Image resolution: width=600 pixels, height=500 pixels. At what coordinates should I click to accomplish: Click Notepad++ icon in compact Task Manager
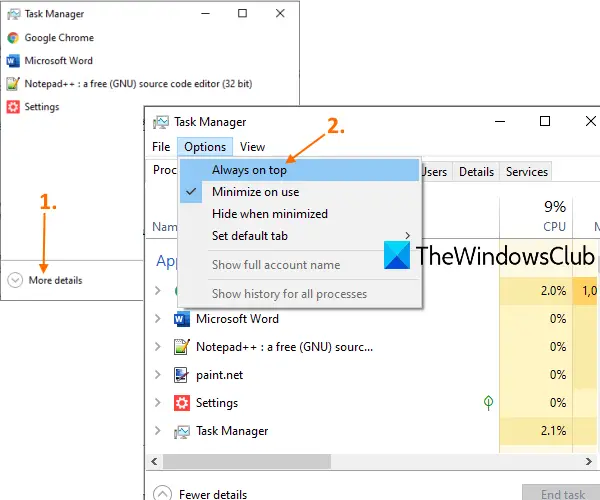point(13,84)
